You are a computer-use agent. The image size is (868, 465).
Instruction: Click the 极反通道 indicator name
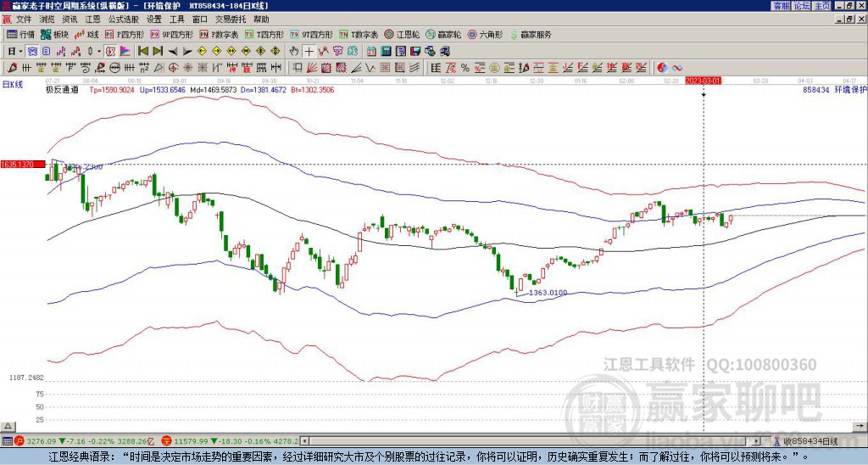[62, 90]
